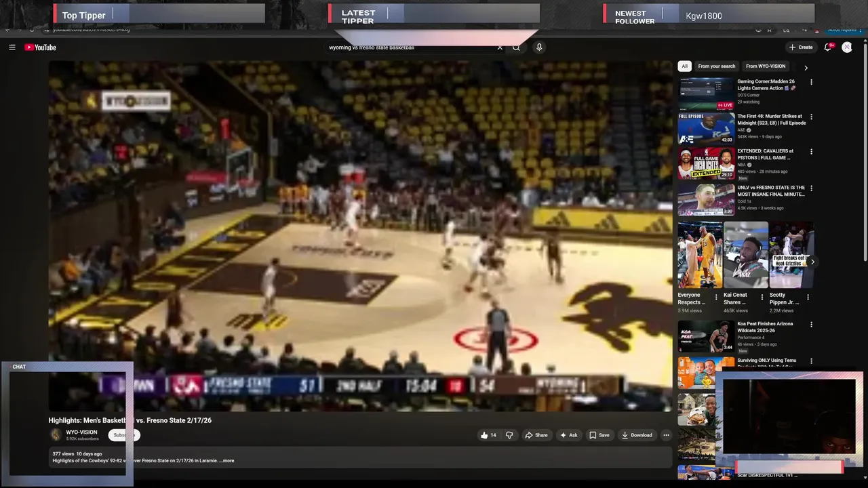Start voice search with the microphone

[539, 47]
